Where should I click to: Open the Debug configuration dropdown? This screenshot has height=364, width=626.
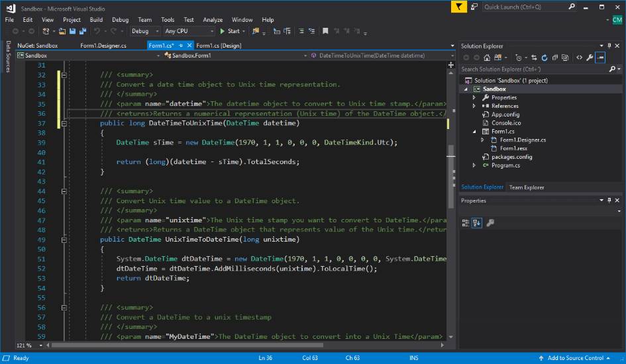pos(145,31)
